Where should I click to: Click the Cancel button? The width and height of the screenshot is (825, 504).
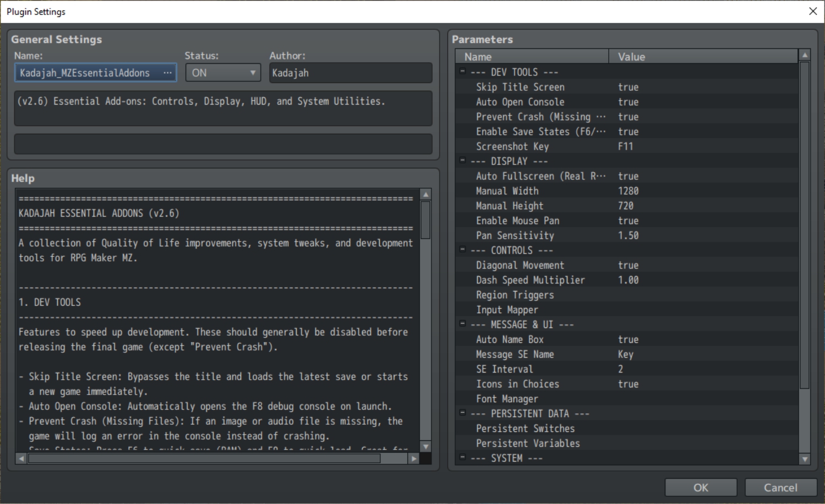click(780, 487)
